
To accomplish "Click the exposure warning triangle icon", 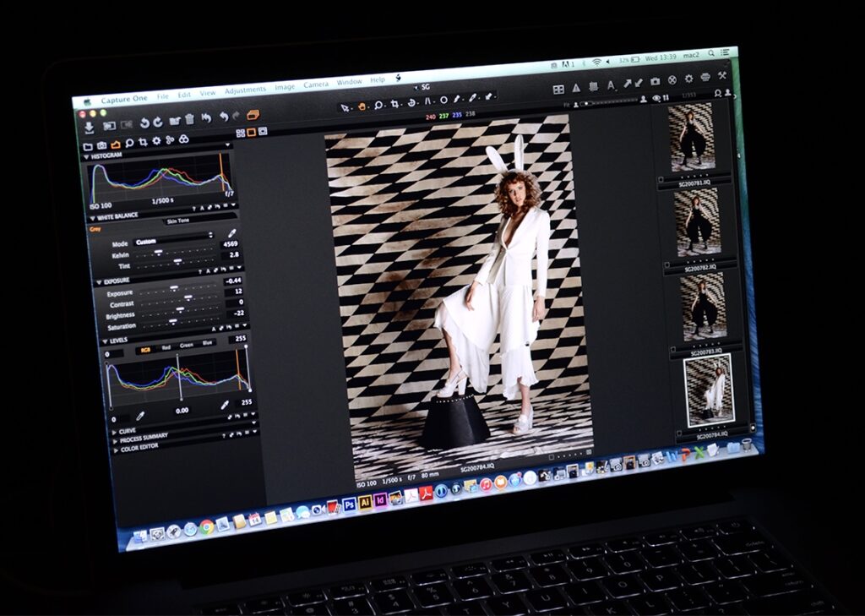I will (x=576, y=87).
